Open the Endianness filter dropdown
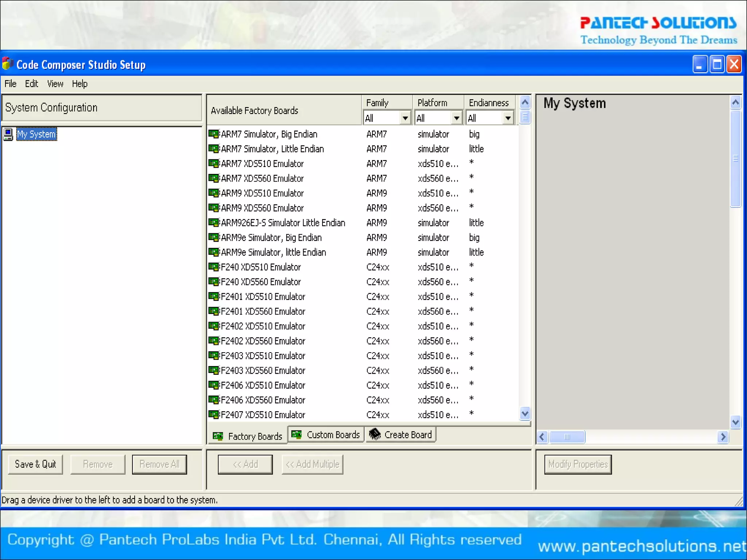Image resolution: width=747 pixels, height=560 pixels. click(508, 118)
